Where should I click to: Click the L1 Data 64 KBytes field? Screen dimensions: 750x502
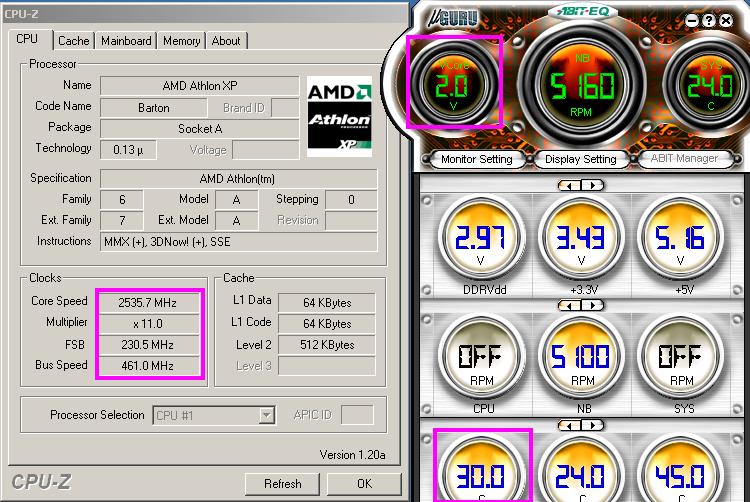tap(327, 303)
